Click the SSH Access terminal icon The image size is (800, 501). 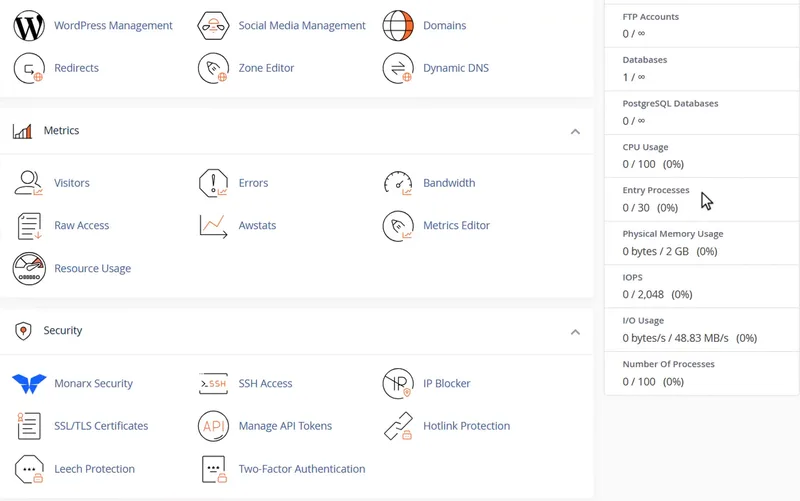213,384
